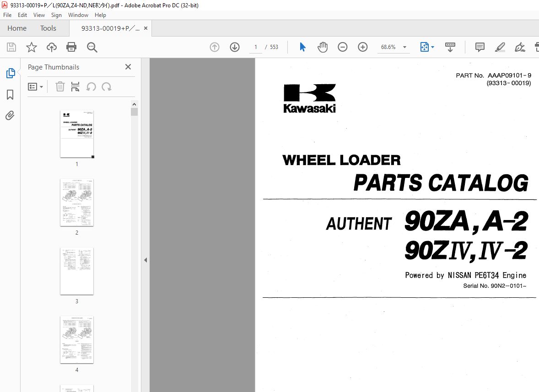
Task: Open the Help menu
Action: click(100, 15)
